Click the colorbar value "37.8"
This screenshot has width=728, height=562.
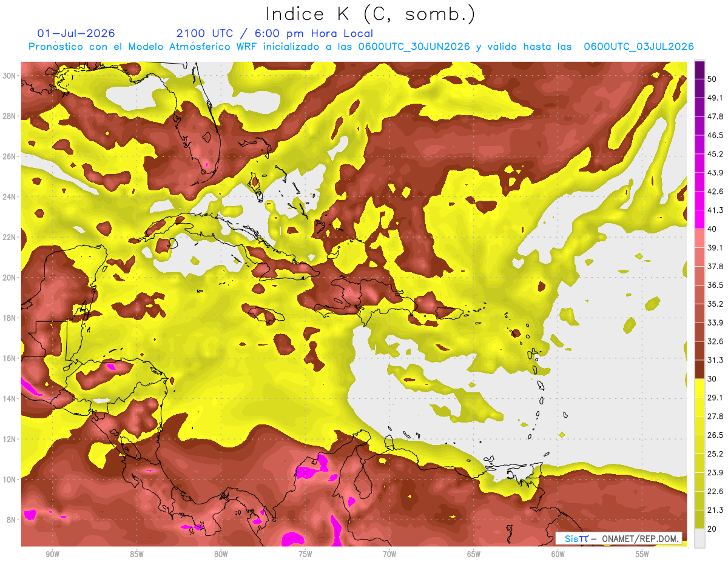(715, 266)
